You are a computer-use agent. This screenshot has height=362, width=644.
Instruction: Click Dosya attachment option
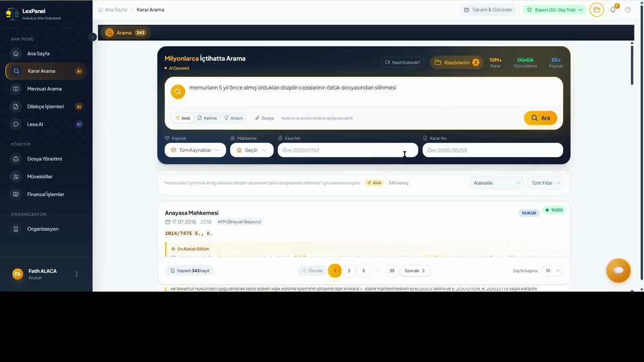(x=264, y=118)
